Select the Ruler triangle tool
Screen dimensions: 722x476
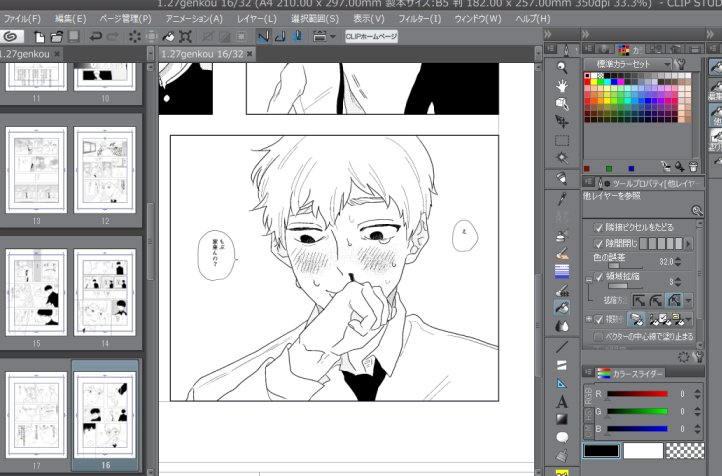(562, 383)
